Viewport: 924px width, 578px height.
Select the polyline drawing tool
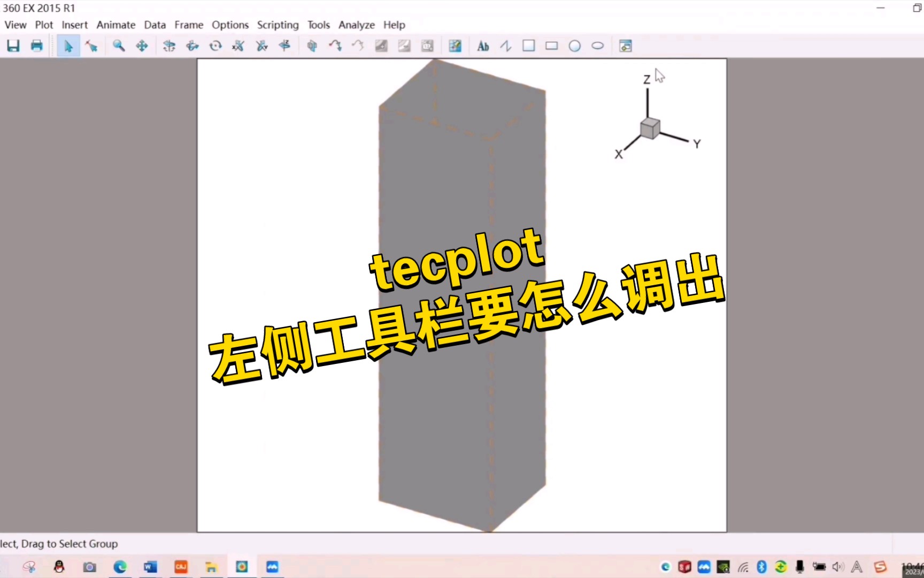point(506,46)
